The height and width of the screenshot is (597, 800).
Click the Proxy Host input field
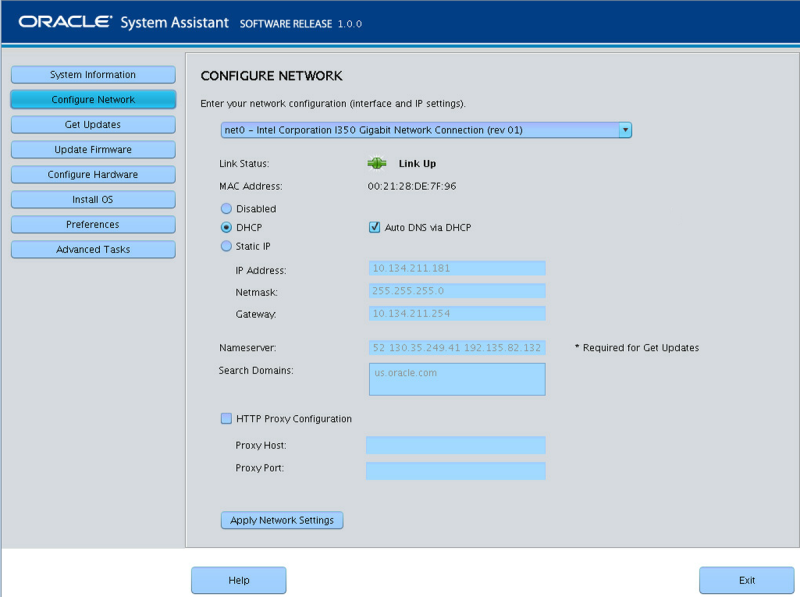pyautogui.click(x=456, y=445)
